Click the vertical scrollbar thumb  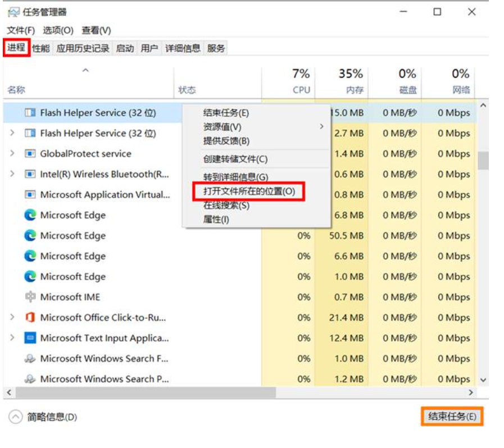click(x=483, y=161)
